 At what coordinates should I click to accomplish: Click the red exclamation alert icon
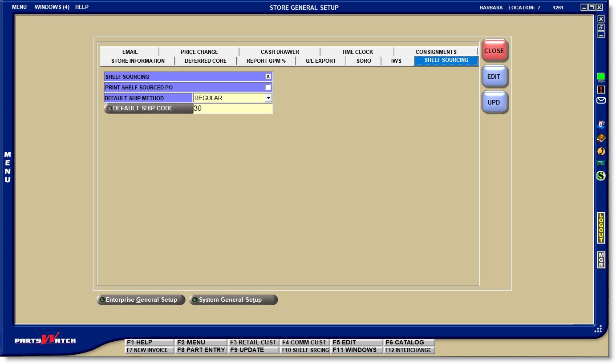tap(601, 89)
